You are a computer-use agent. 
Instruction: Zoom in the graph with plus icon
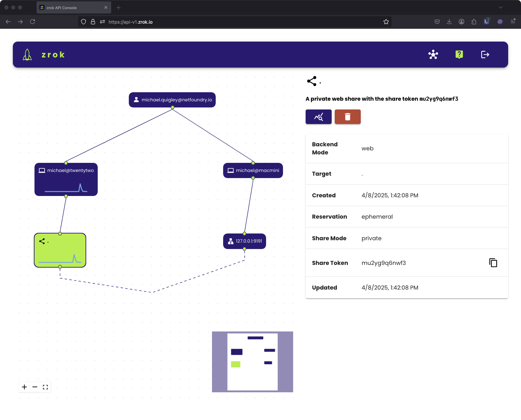(24, 387)
